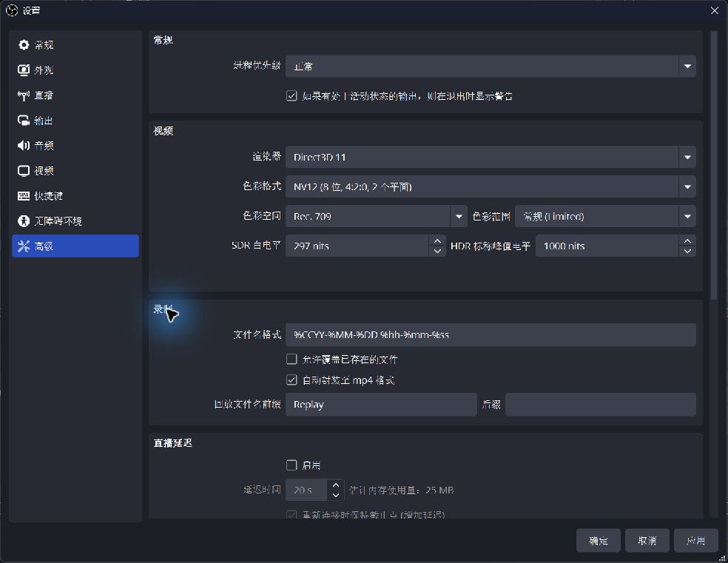
Task: Click the 文件名格式 input field
Action: (491, 334)
